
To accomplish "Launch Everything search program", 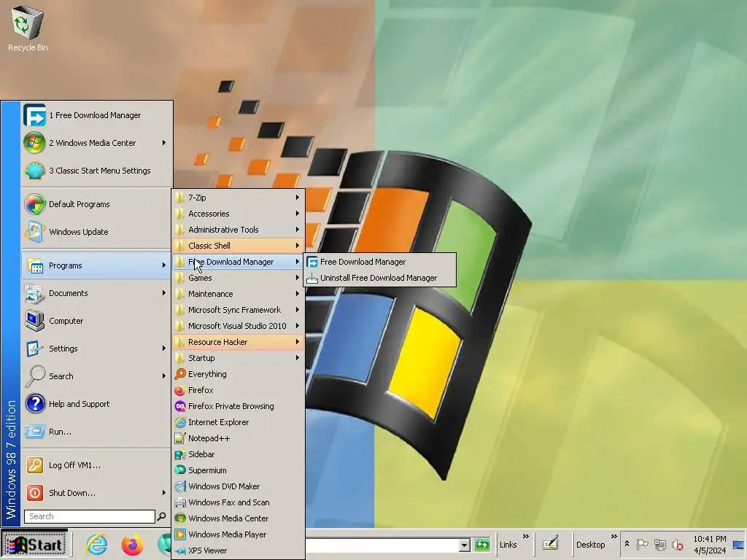I will [239, 374].
